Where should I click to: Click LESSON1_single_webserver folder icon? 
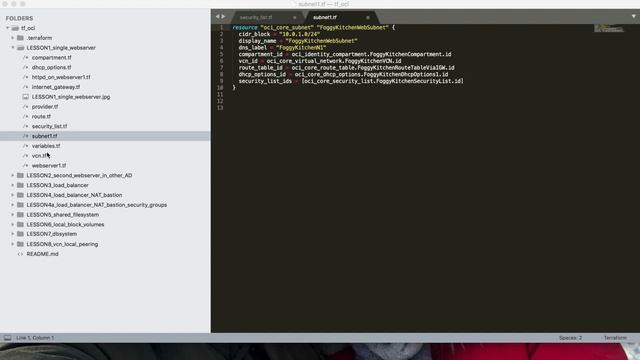click(x=20, y=48)
